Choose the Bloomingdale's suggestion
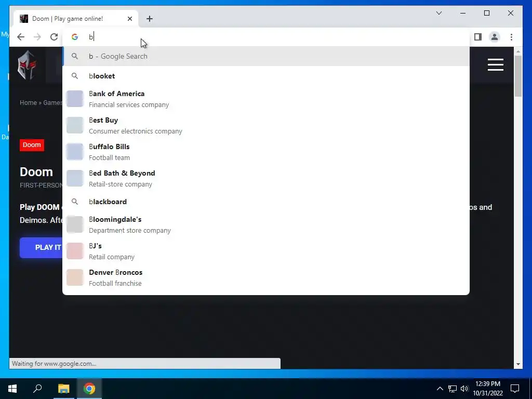The image size is (532, 399). pos(266,224)
